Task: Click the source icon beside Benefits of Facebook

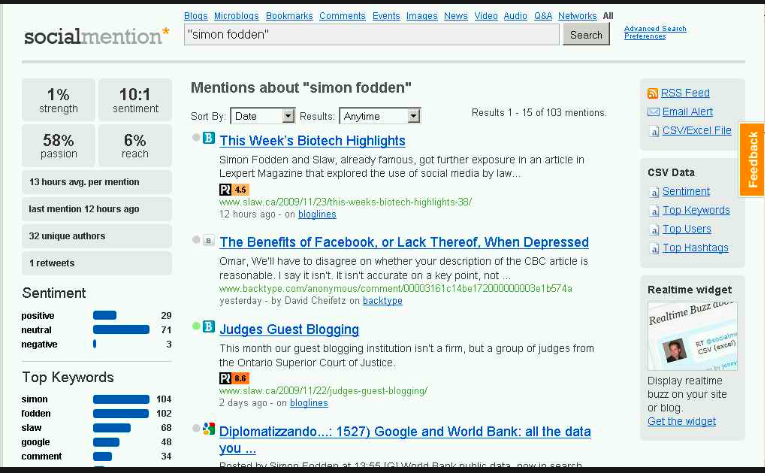Action: click(209, 240)
